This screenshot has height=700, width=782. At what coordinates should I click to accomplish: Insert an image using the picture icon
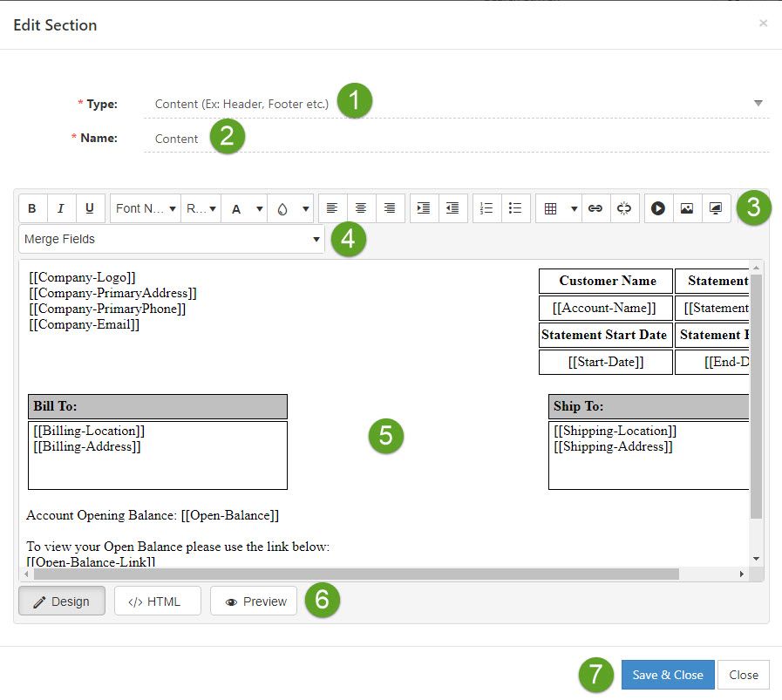click(687, 208)
